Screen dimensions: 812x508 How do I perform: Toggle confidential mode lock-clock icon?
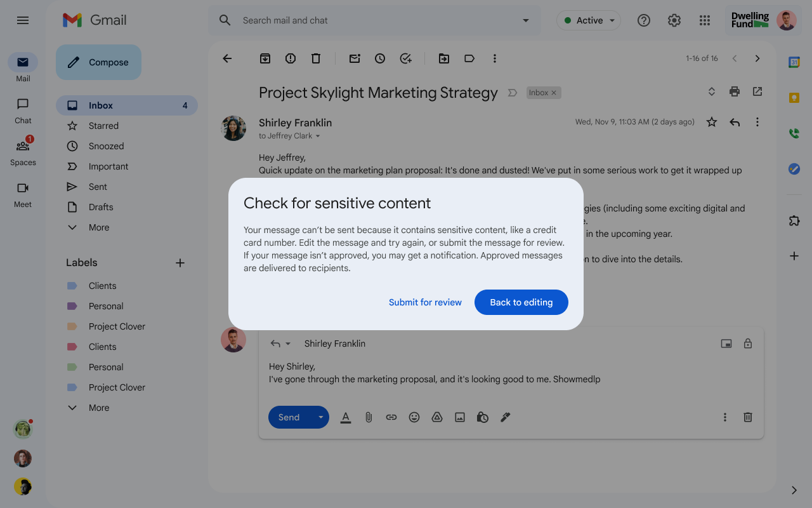(483, 417)
